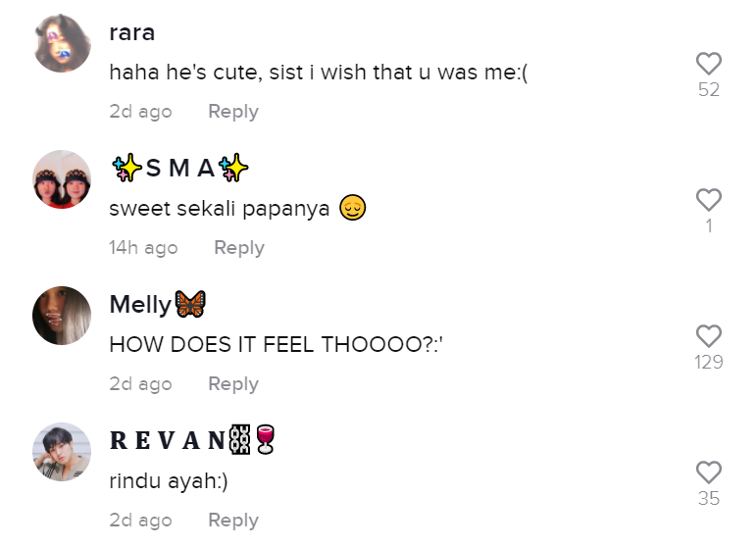The width and height of the screenshot is (756, 547).
Task: Open S M A's profile avatar
Action: [62, 179]
